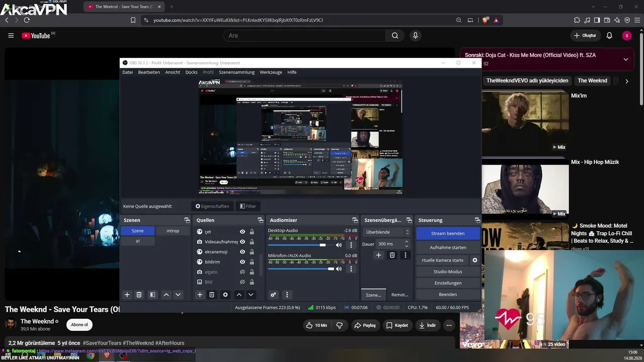Open the Oluştur create menu

[x=585, y=36]
